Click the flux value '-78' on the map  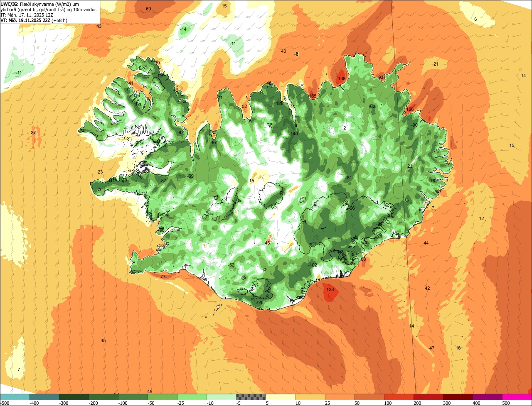(x=432, y=181)
